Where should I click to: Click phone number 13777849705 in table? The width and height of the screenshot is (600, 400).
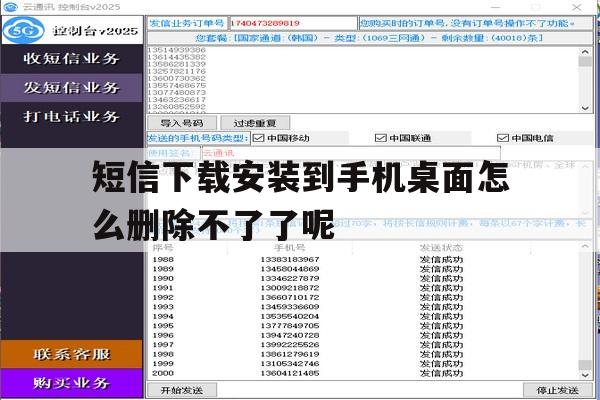coord(290,326)
